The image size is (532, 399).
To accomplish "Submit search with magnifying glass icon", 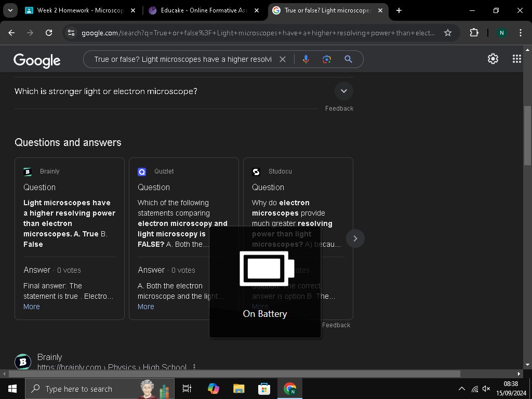I will pyautogui.click(x=348, y=59).
